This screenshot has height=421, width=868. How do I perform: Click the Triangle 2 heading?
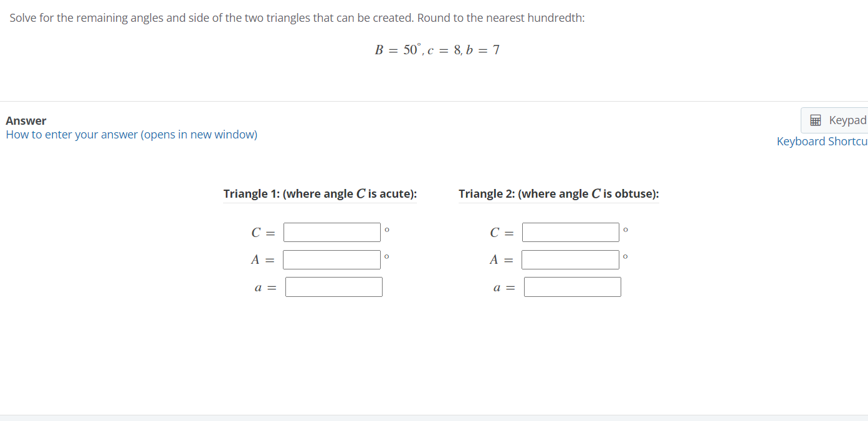(x=559, y=193)
